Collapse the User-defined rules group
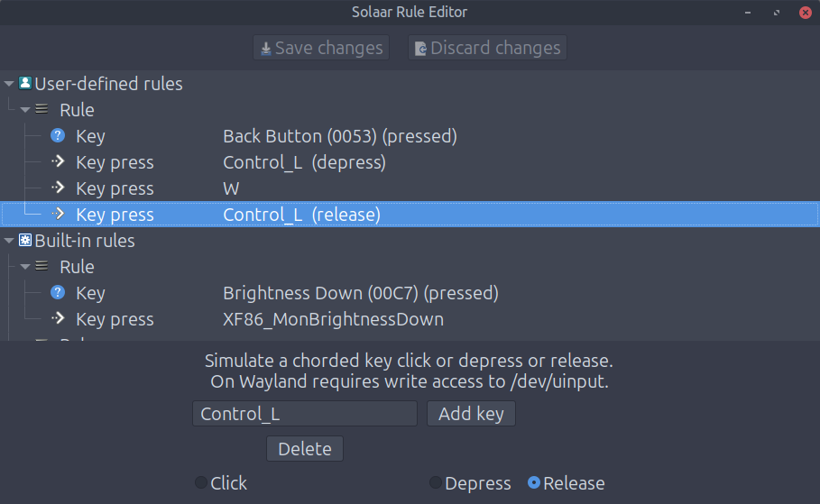Viewport: 820px width, 504px height. tap(9, 84)
